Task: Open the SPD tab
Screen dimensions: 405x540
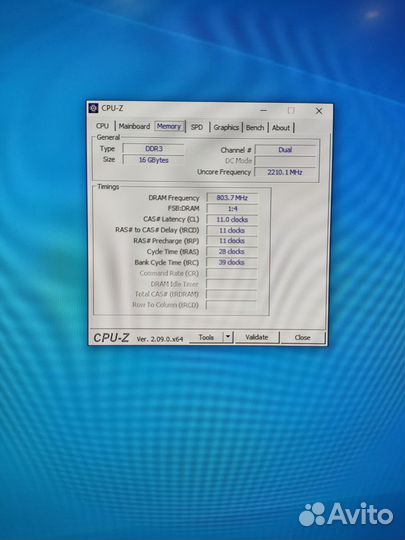Action: pos(197,127)
